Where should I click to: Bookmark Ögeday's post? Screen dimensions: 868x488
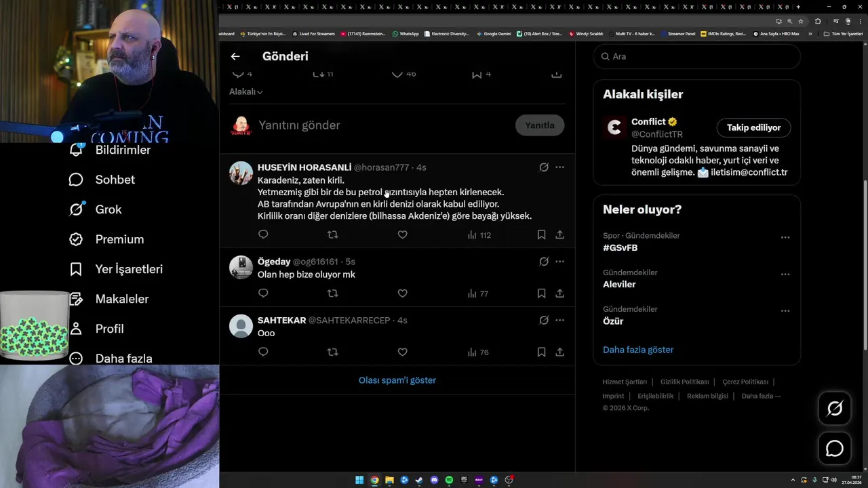541,293
